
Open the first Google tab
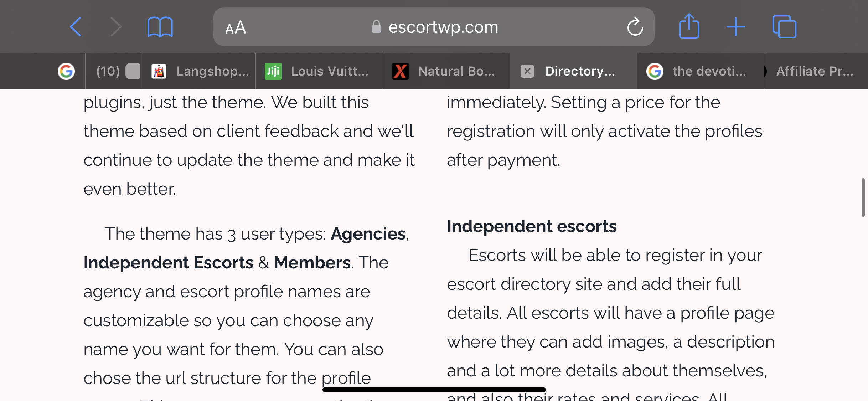point(66,71)
